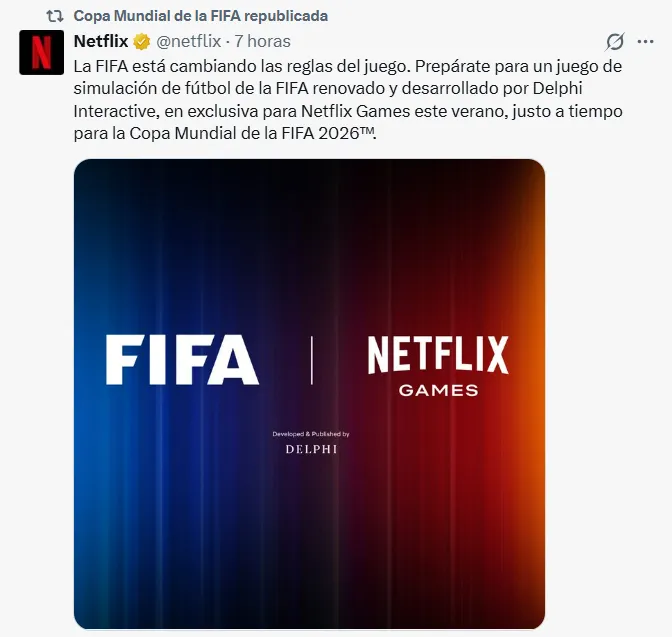
Task: Click the NETFLIX wordmark in the image
Action: pyautogui.click(x=438, y=355)
